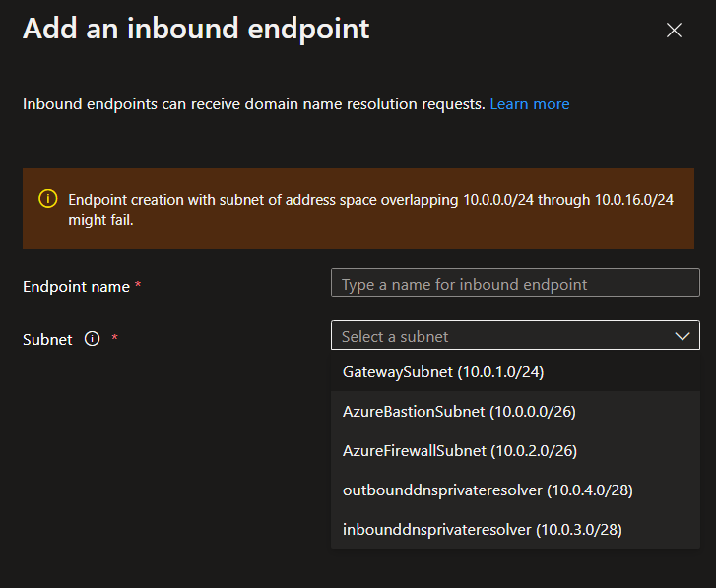
Task: Choose the inbounddnsprivateresolver (10.0.3.0/28) subnet
Action: [482, 530]
